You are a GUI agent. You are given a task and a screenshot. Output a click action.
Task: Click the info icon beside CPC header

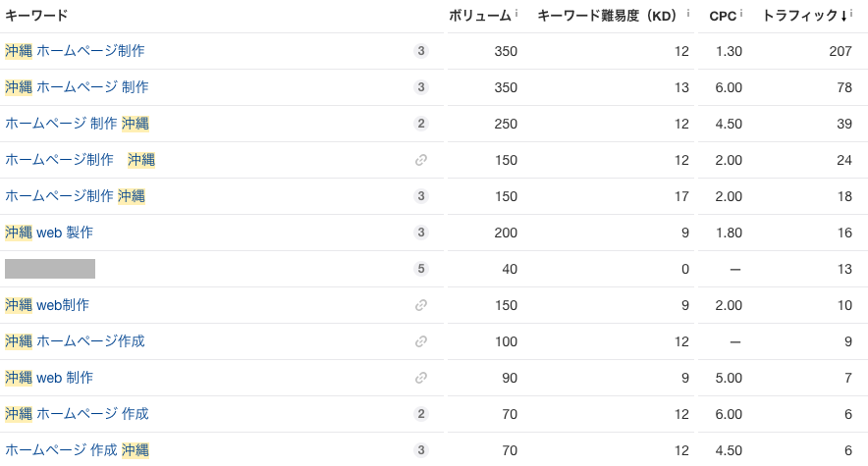(x=741, y=15)
